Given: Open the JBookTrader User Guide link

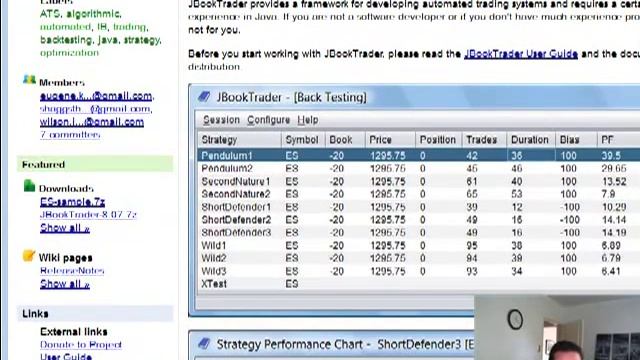Looking at the screenshot, I should (x=521, y=54).
